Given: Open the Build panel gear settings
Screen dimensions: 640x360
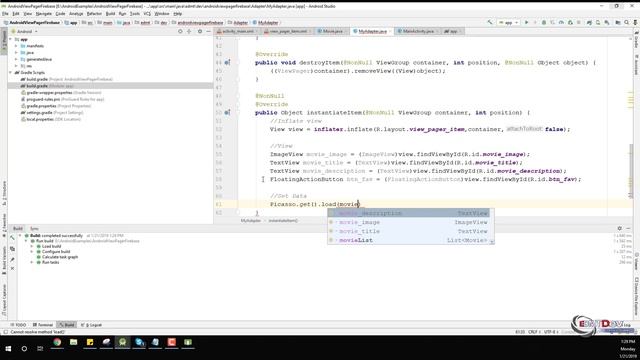Looking at the screenshot, I should coord(620,229).
